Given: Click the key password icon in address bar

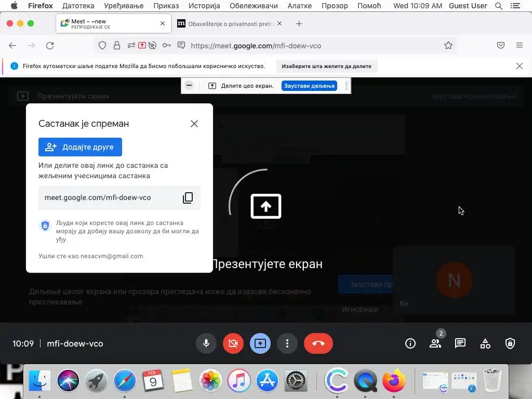Looking at the screenshot, I should [x=167, y=46].
